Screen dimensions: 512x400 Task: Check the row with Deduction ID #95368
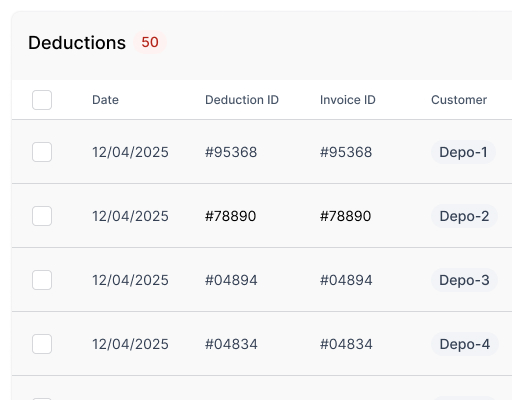click(42, 152)
